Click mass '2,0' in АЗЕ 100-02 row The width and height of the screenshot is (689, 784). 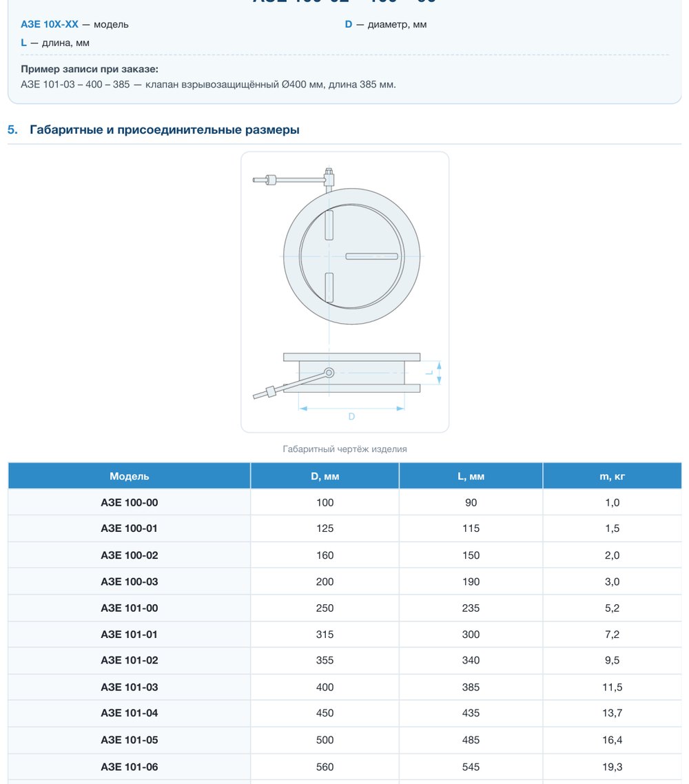click(613, 555)
